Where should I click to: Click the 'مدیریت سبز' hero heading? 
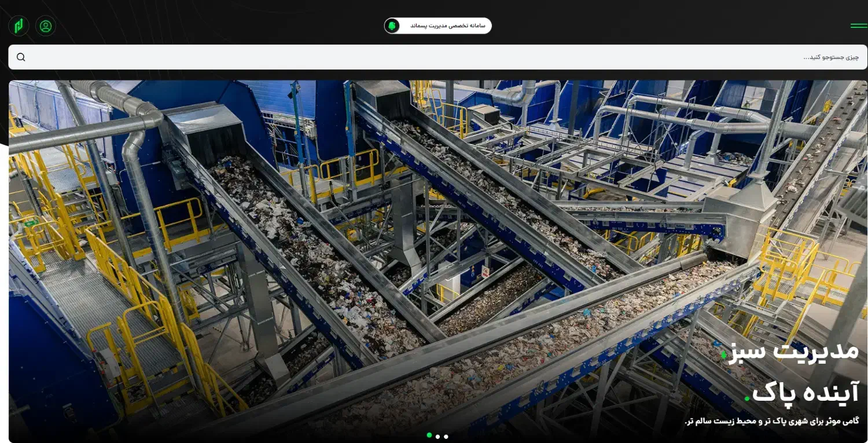coord(794,351)
